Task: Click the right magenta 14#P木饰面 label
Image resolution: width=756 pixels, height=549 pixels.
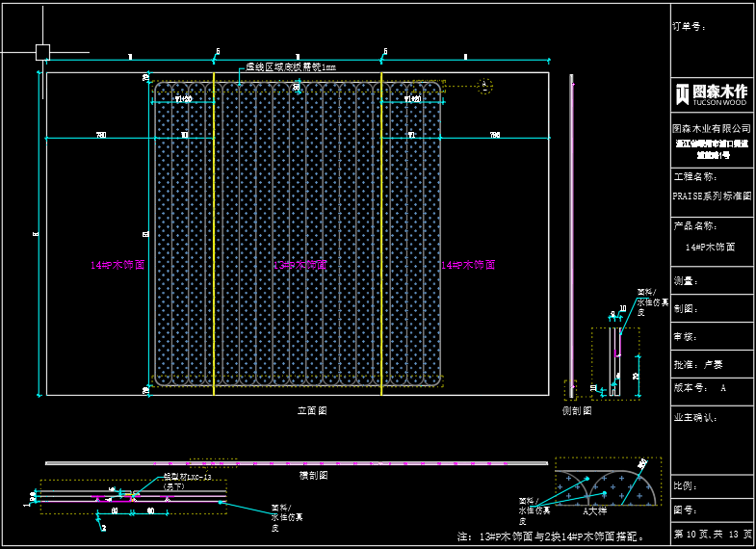Action: click(x=468, y=265)
